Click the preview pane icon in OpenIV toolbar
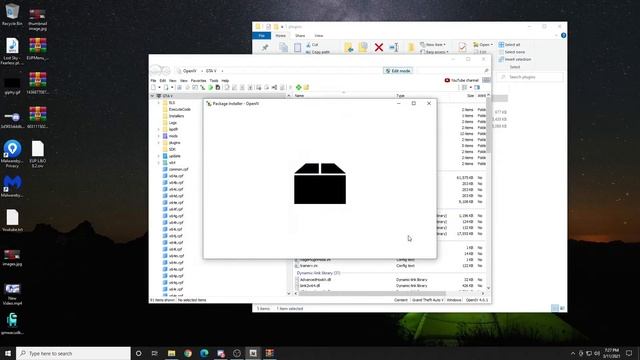This screenshot has height=360, width=640. click(477, 87)
